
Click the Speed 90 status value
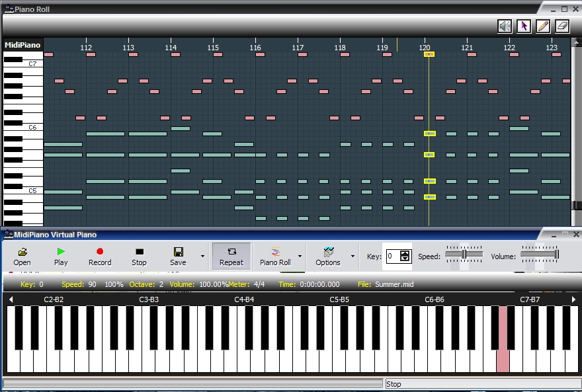pos(92,284)
